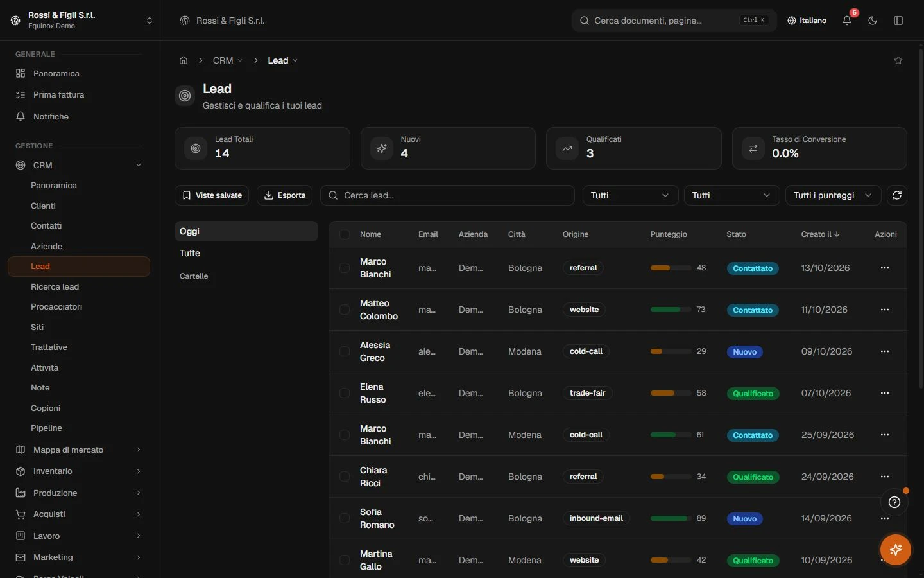Viewport: 924px width, 578px height.
Task: Click Matteo Colombo's score bar showing 73
Action: point(671,310)
